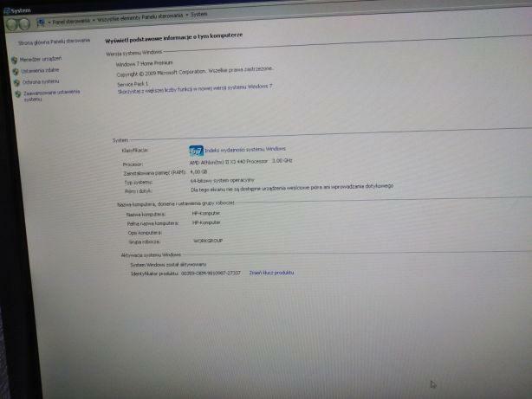Viewport: 532px width, 399px height.
Task: Click System Windows został aktywowany text
Action: point(168,264)
